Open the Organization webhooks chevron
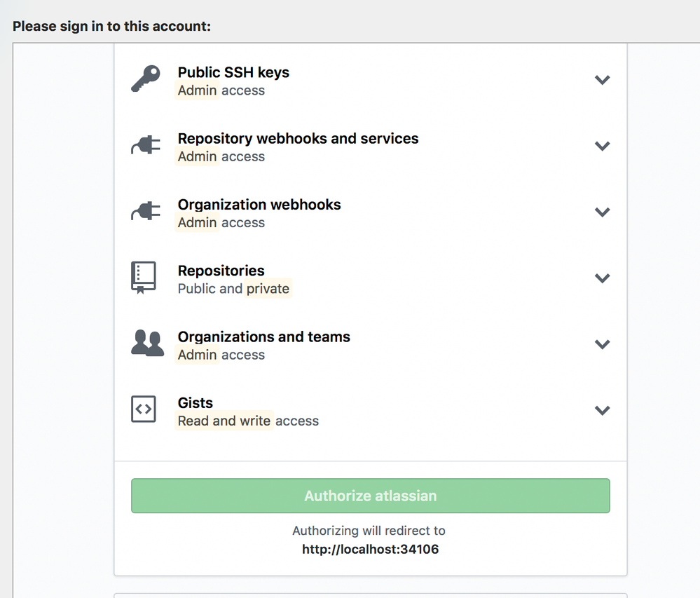 (x=602, y=212)
